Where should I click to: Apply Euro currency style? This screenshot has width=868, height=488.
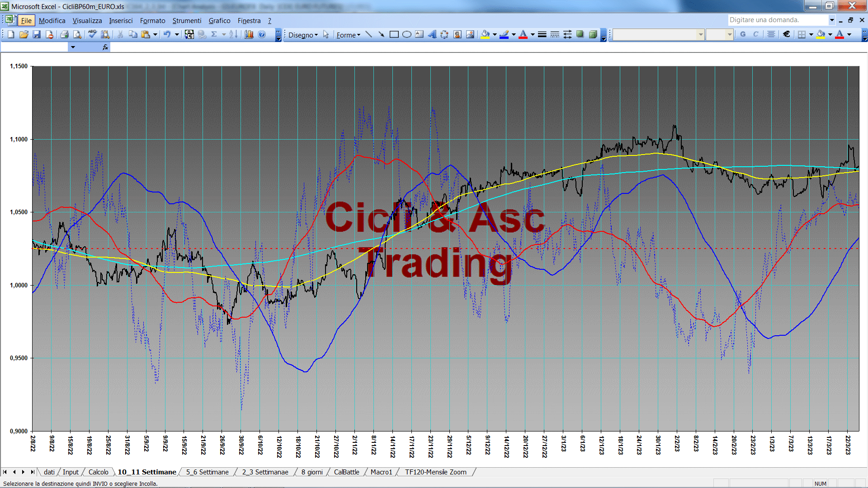(787, 35)
